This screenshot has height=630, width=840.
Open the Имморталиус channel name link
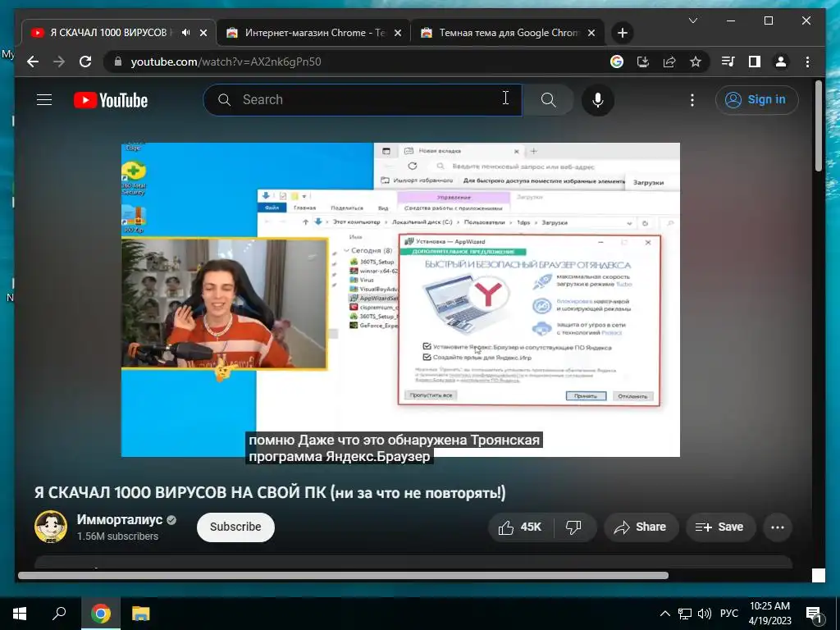pyautogui.click(x=120, y=519)
